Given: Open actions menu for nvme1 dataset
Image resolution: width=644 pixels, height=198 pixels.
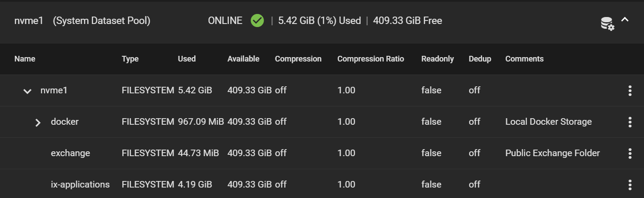Looking at the screenshot, I should pyautogui.click(x=630, y=91).
